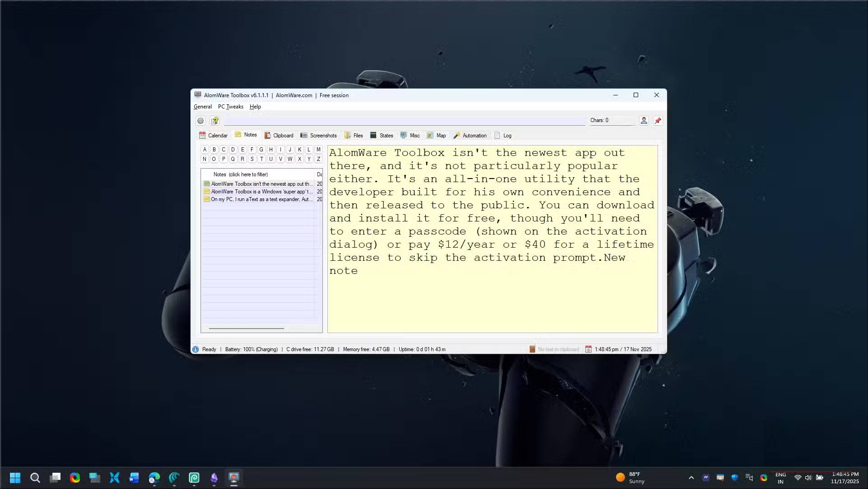Screen dimensions: 868x489
Task: Filter notes by letter A
Action: pyautogui.click(x=205, y=150)
